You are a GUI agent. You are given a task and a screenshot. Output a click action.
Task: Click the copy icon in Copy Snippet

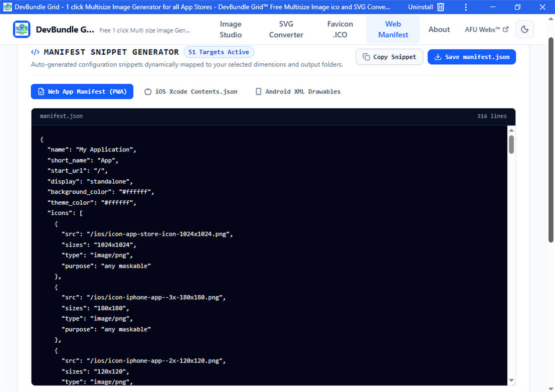(367, 57)
